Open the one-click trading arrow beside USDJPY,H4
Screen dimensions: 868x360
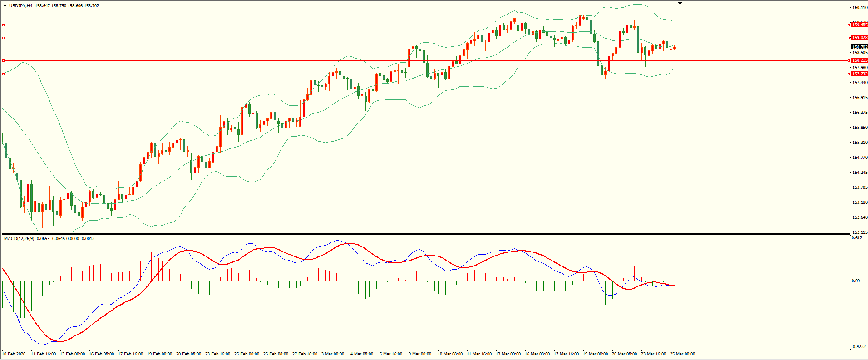click(5, 6)
